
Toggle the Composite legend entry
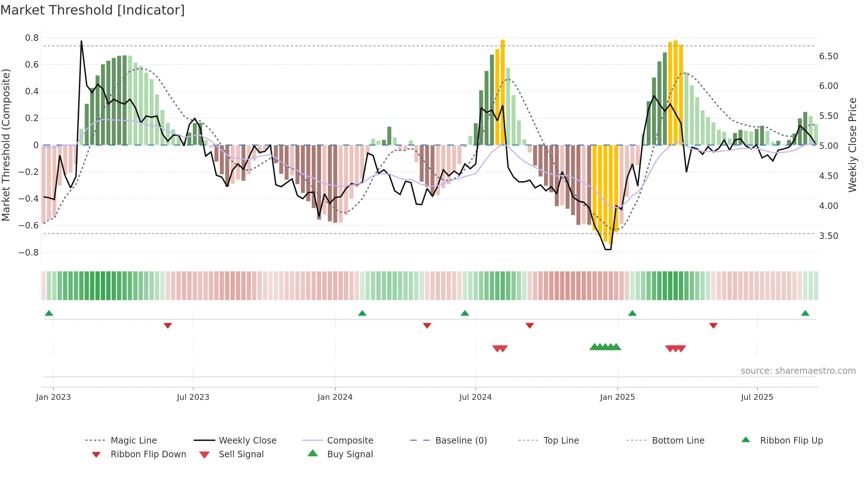pos(337,440)
